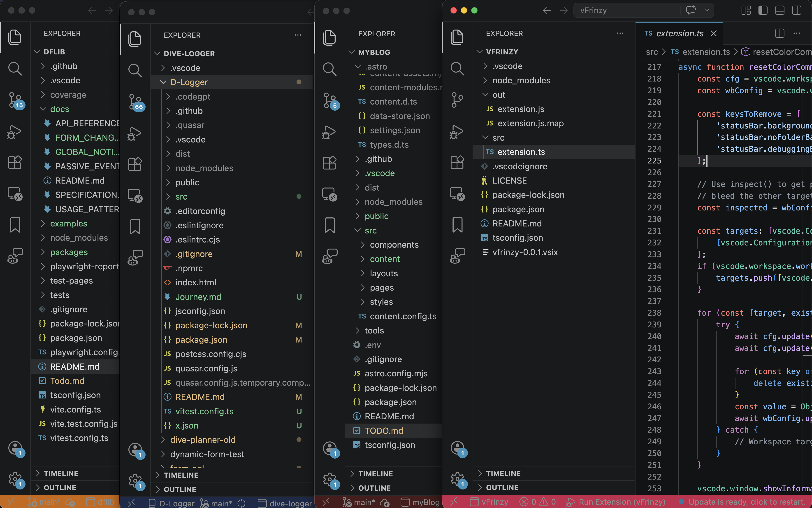Open Bookmarks view in the dflib window
The width and height of the screenshot is (812, 508).
pyautogui.click(x=15, y=225)
